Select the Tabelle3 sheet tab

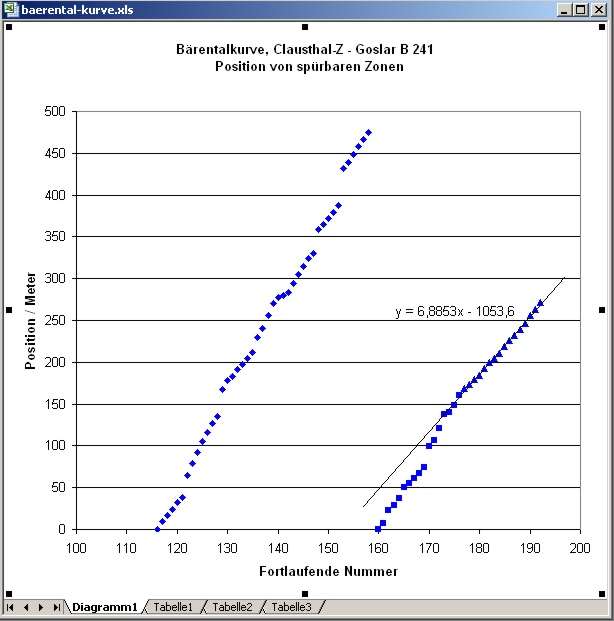click(x=291, y=607)
